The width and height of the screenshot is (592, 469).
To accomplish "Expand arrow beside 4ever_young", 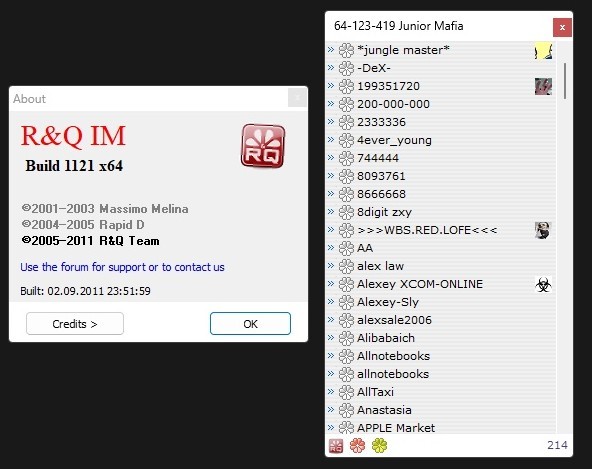I will point(331,140).
